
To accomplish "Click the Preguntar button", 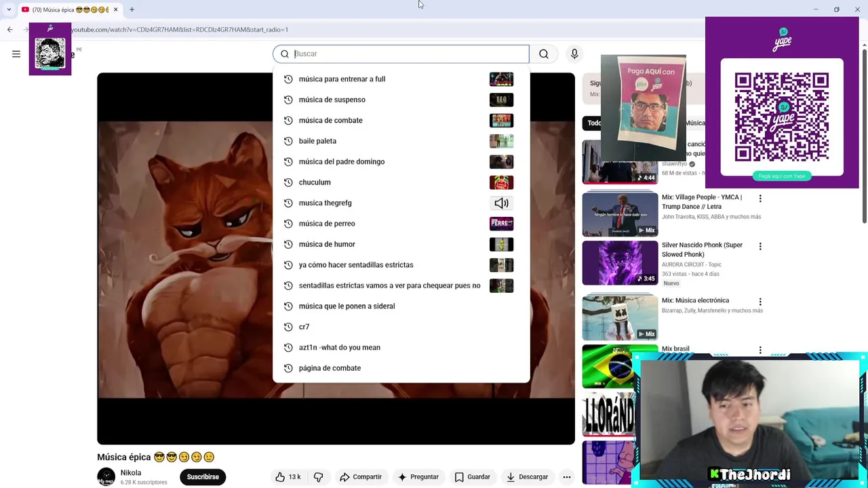I will (418, 477).
